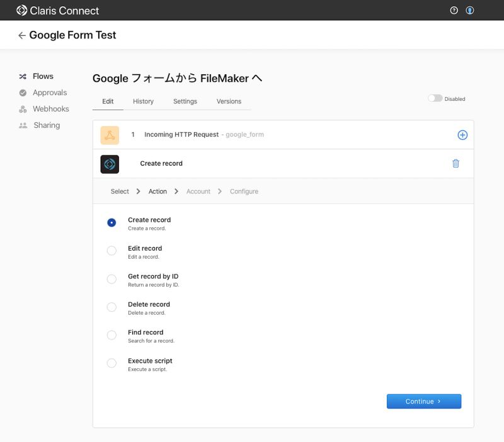
Task: Select the Find record radio button
Action: (x=112, y=335)
